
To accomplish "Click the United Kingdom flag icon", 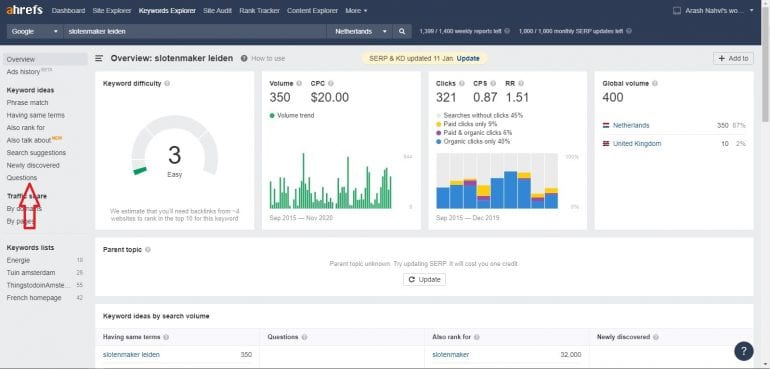I will point(606,143).
